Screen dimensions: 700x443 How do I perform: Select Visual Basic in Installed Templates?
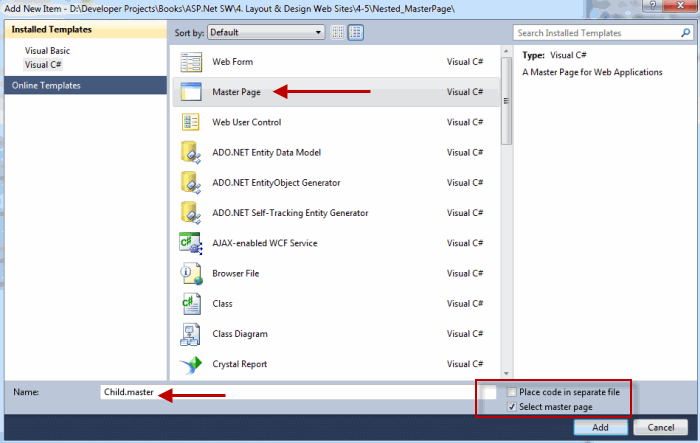(47, 50)
